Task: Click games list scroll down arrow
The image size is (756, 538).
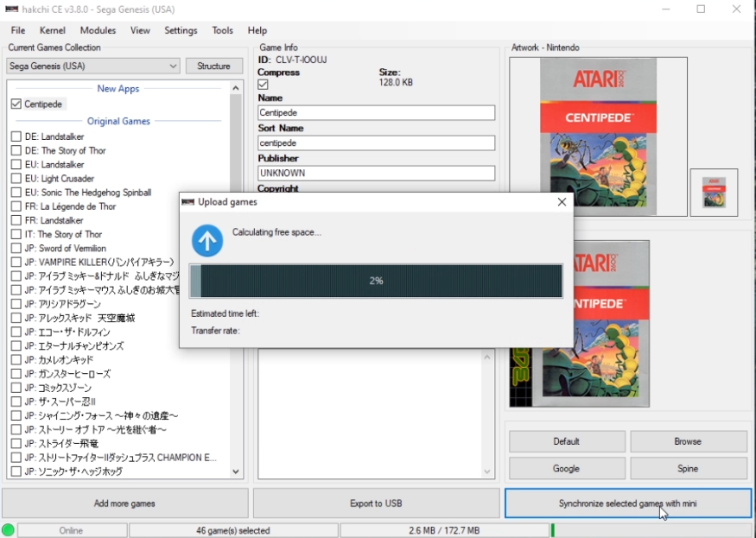Action: click(x=235, y=472)
